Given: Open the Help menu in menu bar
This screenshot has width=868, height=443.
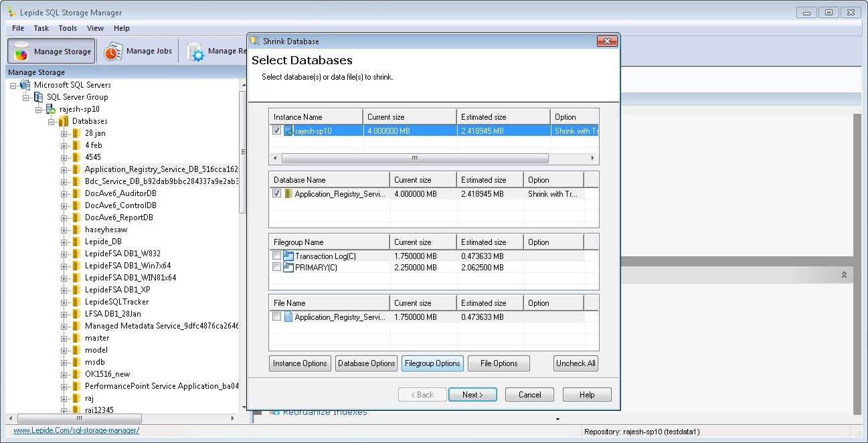Looking at the screenshot, I should tap(122, 28).
